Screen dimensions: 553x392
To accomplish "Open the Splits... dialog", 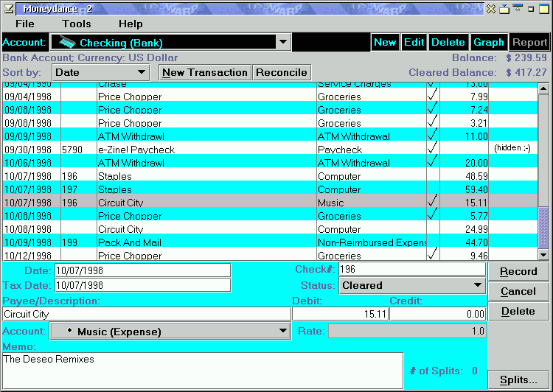I will click(x=518, y=380).
